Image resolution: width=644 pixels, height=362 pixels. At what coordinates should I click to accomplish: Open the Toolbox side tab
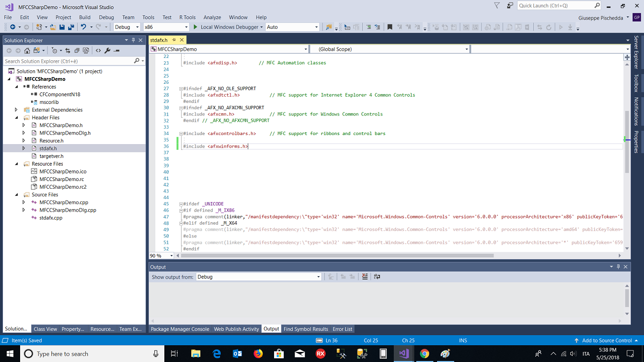click(636, 83)
